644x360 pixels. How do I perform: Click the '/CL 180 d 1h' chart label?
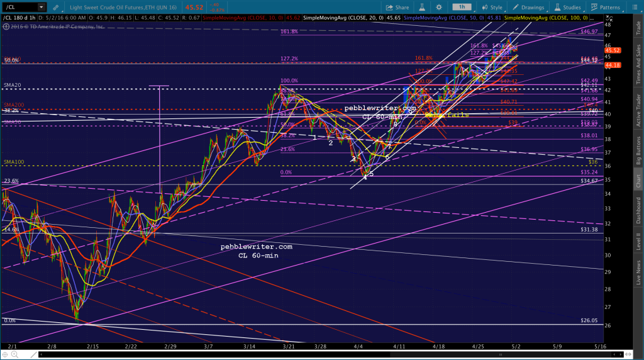click(x=19, y=18)
